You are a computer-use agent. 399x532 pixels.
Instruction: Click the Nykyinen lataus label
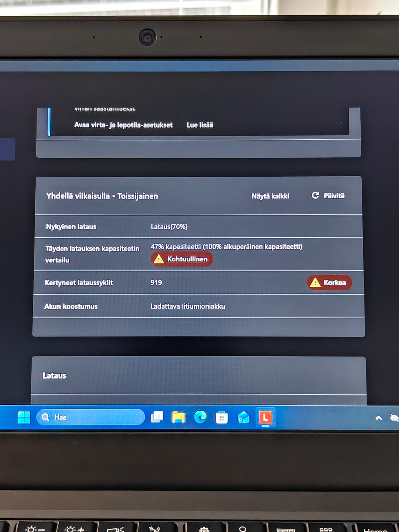[x=71, y=227]
